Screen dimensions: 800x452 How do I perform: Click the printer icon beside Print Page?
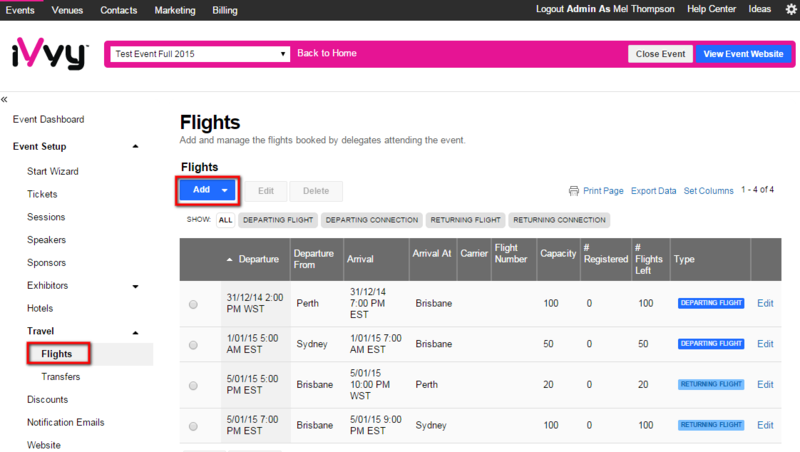(573, 191)
